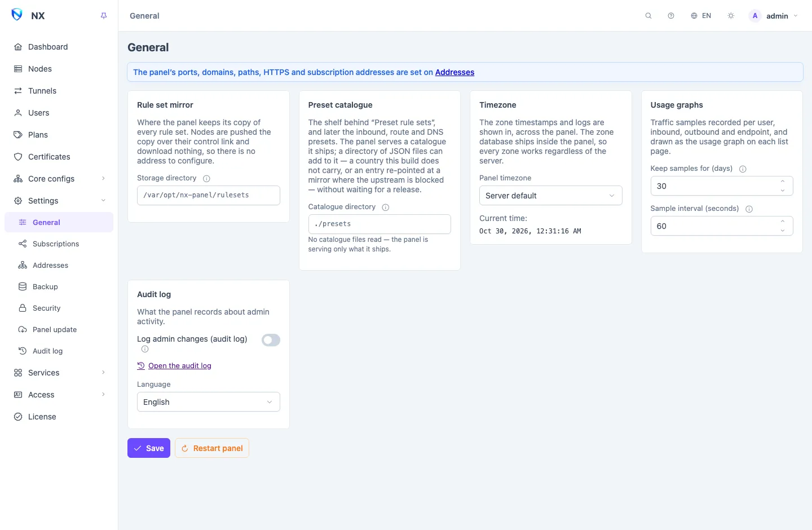
Task: Increase Keep samples days stepper up
Action: (783, 182)
